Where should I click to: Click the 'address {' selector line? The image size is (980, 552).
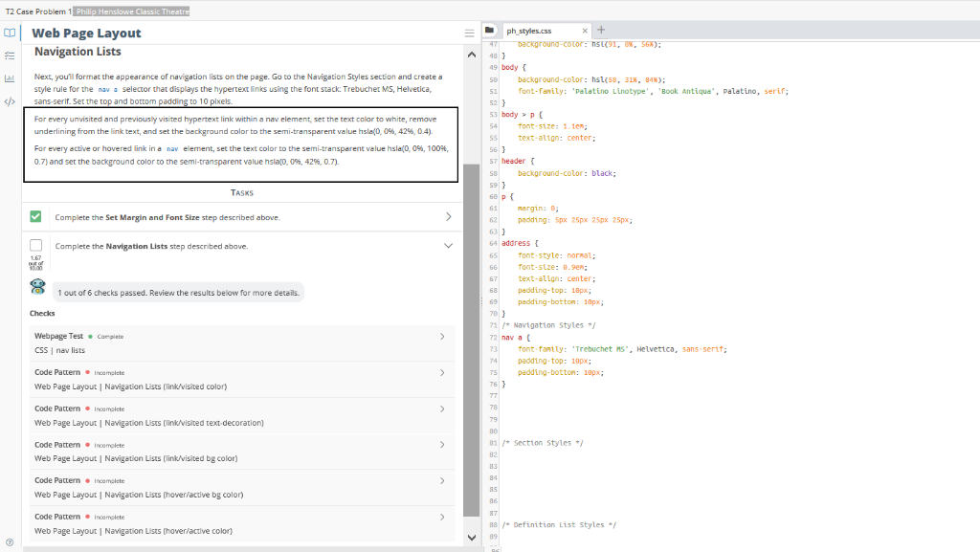520,244
